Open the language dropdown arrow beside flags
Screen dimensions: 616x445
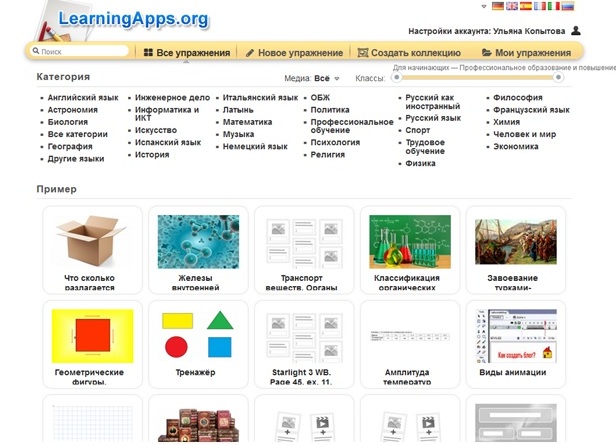click(x=484, y=6)
